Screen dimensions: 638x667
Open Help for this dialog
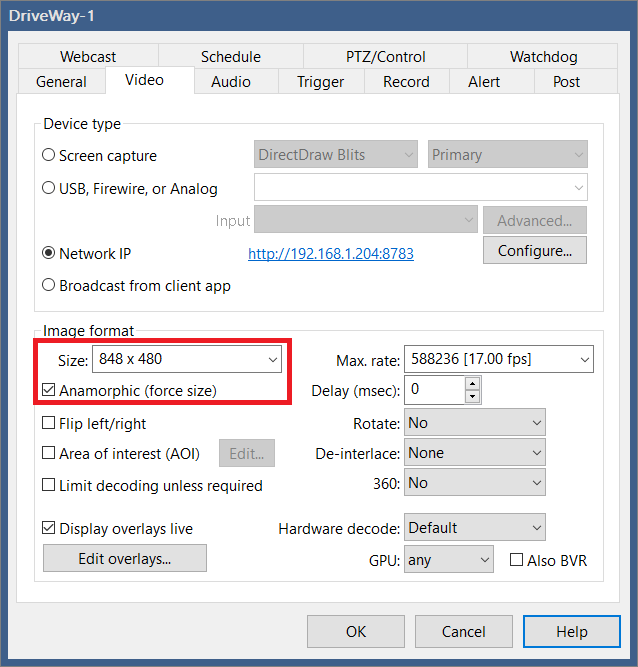point(572,631)
